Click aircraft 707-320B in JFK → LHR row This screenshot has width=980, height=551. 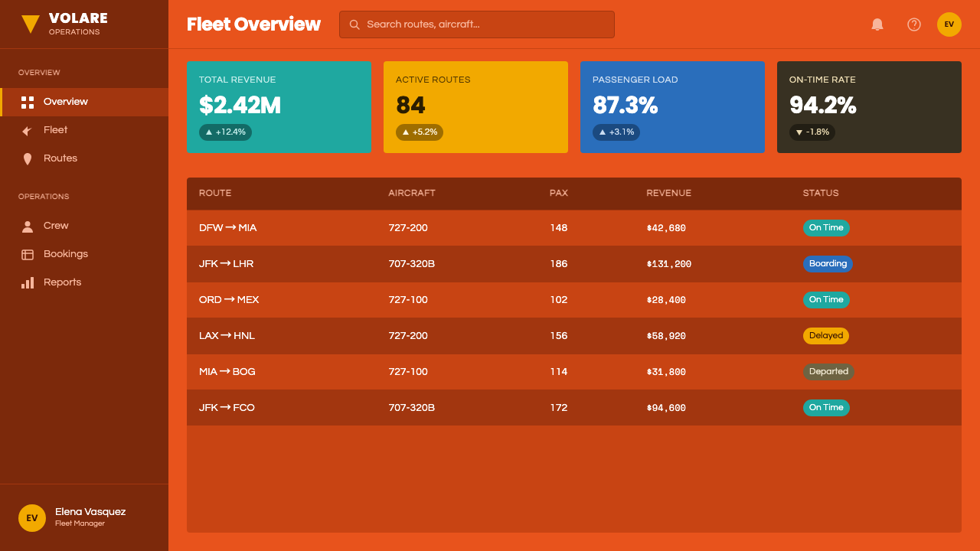[x=412, y=264]
